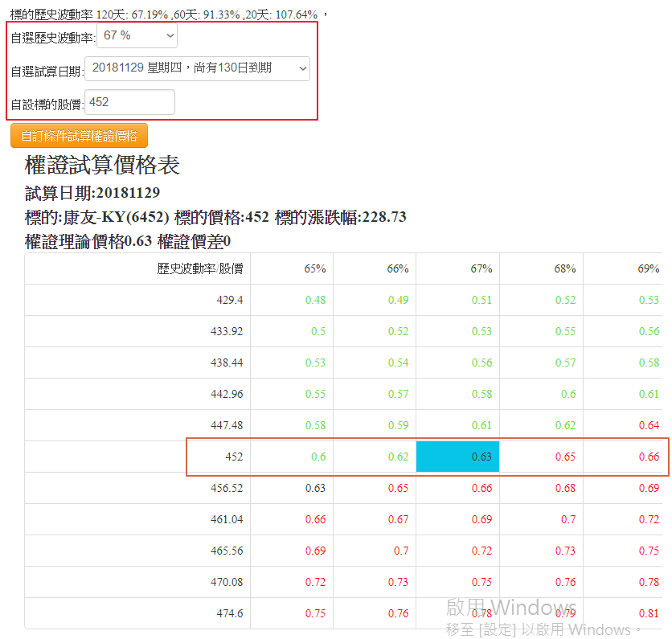
Task: Click the 69% column header
Action: click(649, 268)
